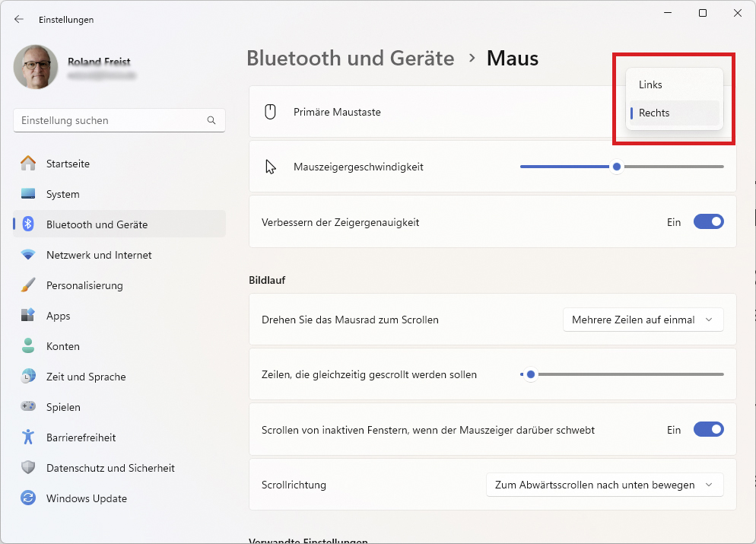This screenshot has width=756, height=544.
Task: Choose Rechts in the primary button dropdown
Action: coord(673,113)
